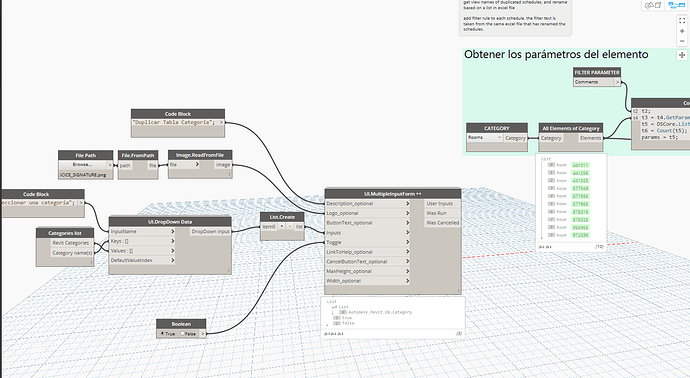Click the InputName port lacing arrow
The width and height of the screenshot is (690, 378).
click(172, 231)
